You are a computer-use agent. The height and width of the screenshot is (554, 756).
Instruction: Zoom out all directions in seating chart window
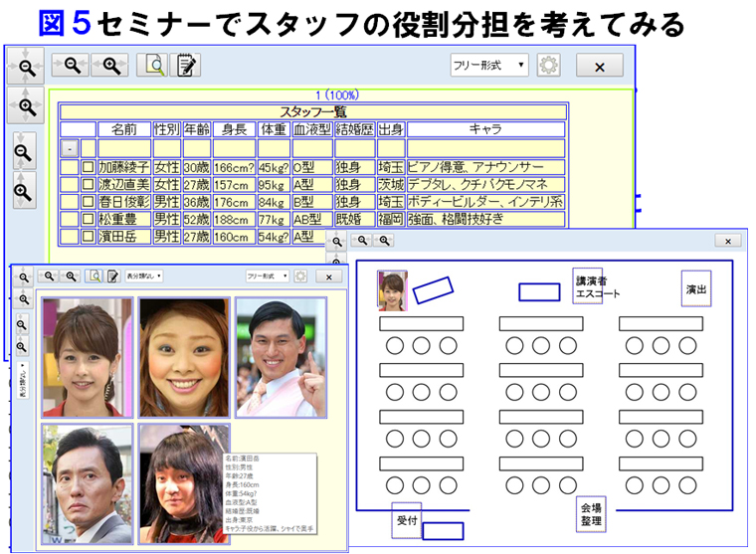(336, 241)
